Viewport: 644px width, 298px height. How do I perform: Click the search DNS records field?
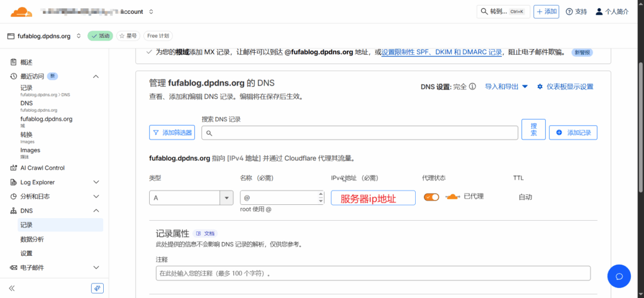click(360, 133)
